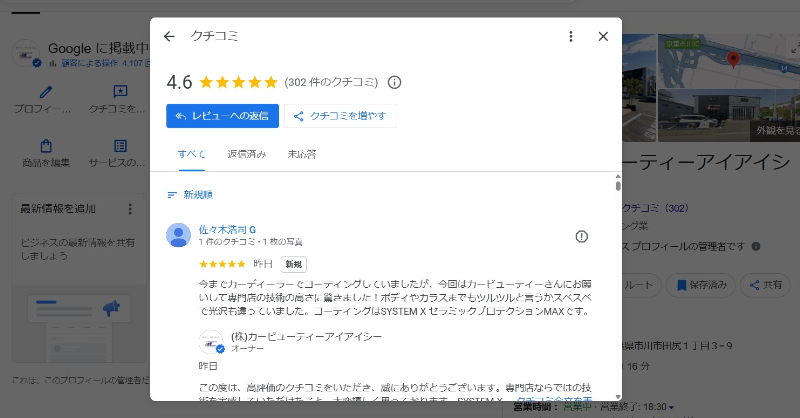
Task: Click the business logo beside Google に掲載中
Action: click(x=26, y=53)
